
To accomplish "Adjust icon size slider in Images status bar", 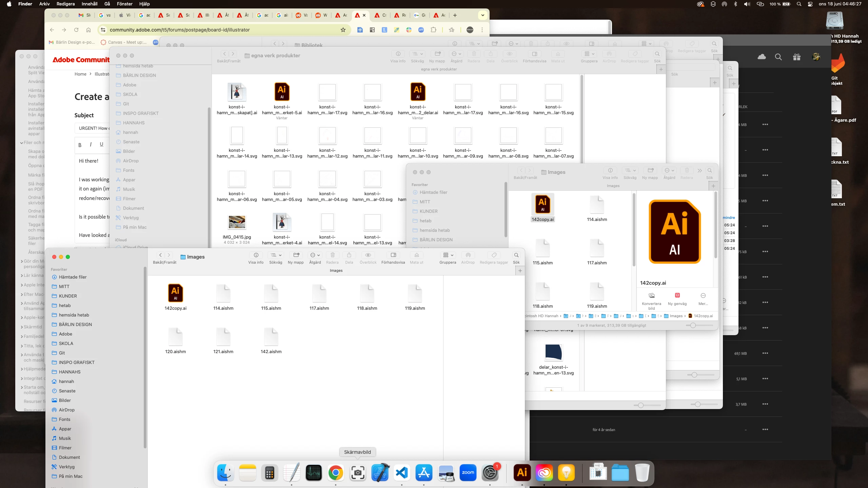I will [x=693, y=325].
